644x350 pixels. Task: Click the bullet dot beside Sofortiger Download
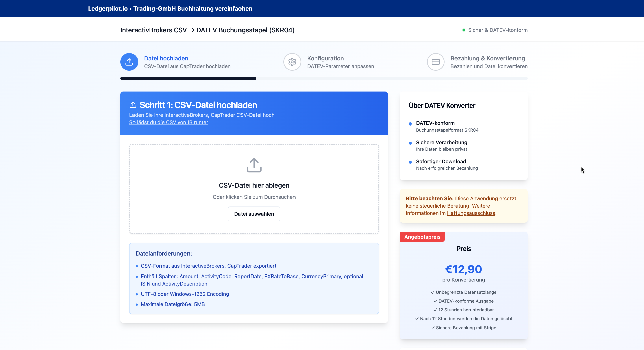pos(410,162)
